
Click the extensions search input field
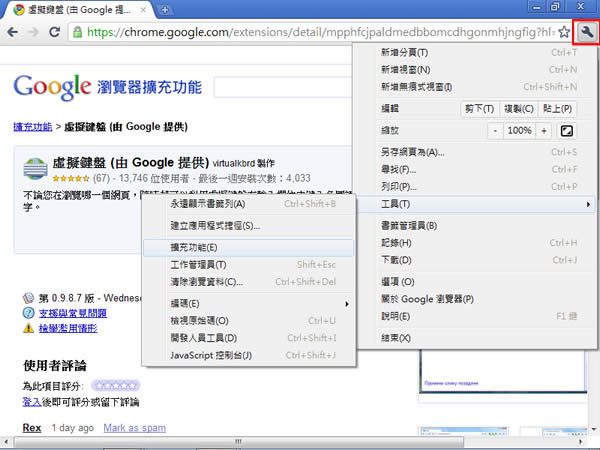point(283,88)
